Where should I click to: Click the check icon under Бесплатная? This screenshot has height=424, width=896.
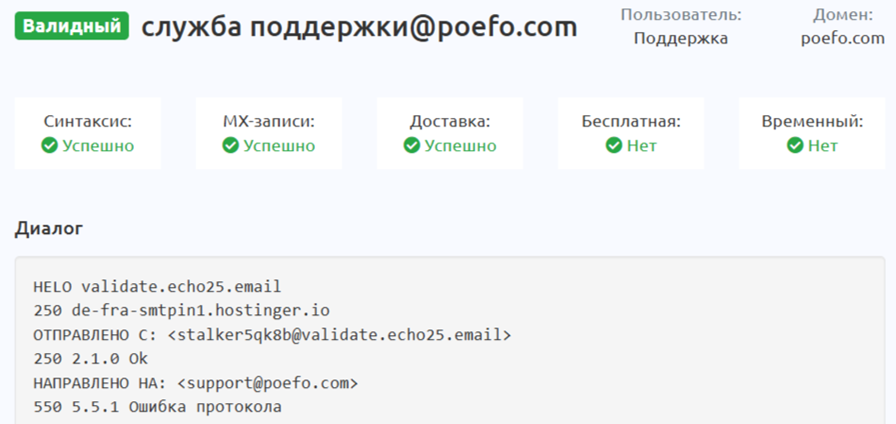click(614, 146)
